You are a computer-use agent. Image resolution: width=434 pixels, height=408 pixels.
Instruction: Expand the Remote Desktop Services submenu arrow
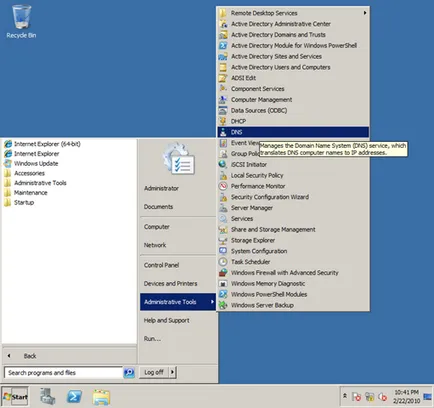point(365,13)
